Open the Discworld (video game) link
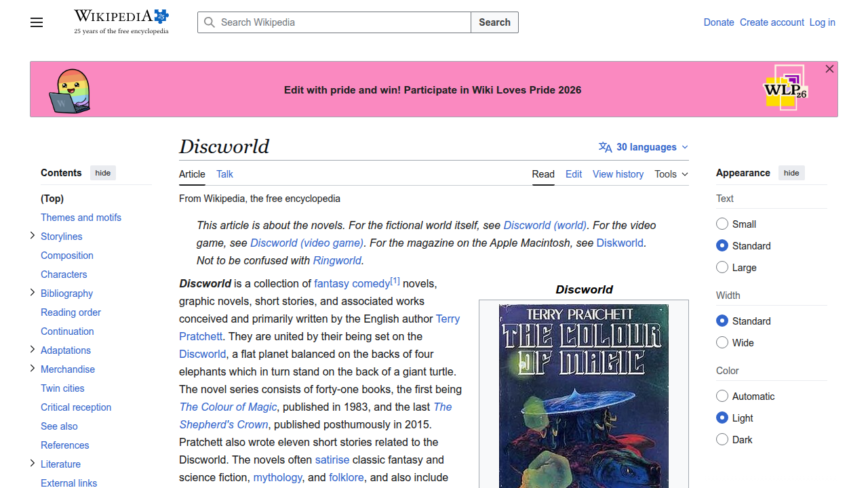 tap(307, 243)
